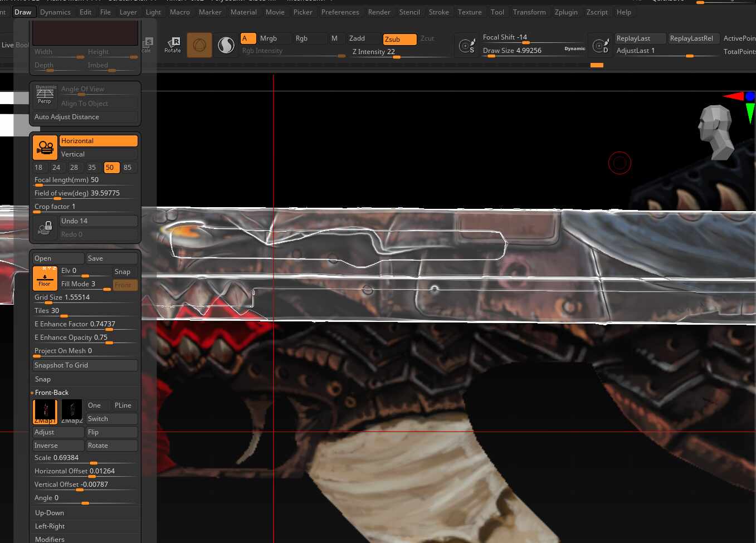
Task: Adjust the Z Intensity slider
Action: [397, 58]
